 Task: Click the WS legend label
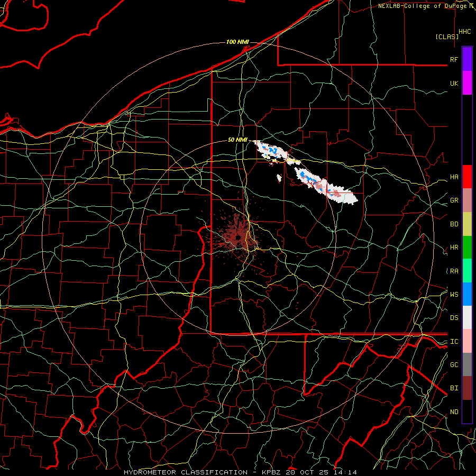(x=454, y=294)
